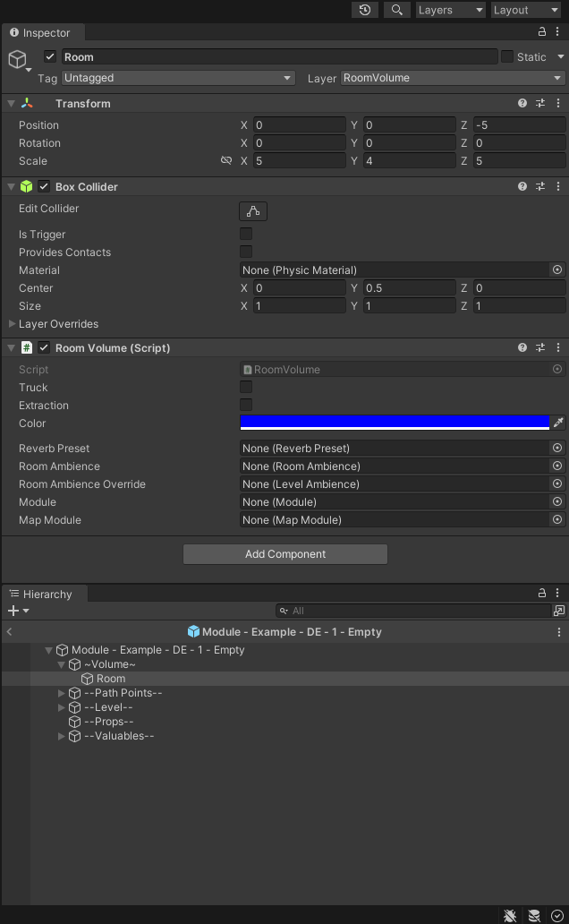The height and width of the screenshot is (924, 569).
Task: Pick a Room Ambience Override object
Action: (x=557, y=483)
